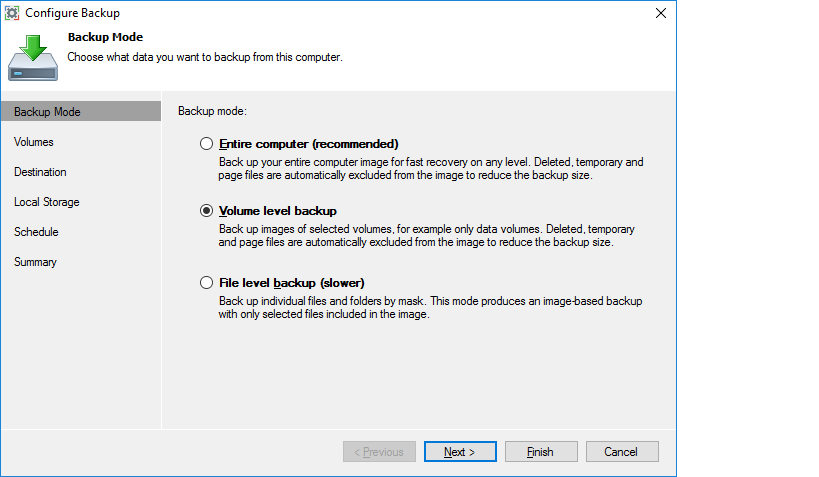Click the Entire computer (recommended) label
Viewport: 819px width, 477px height.
point(308,143)
